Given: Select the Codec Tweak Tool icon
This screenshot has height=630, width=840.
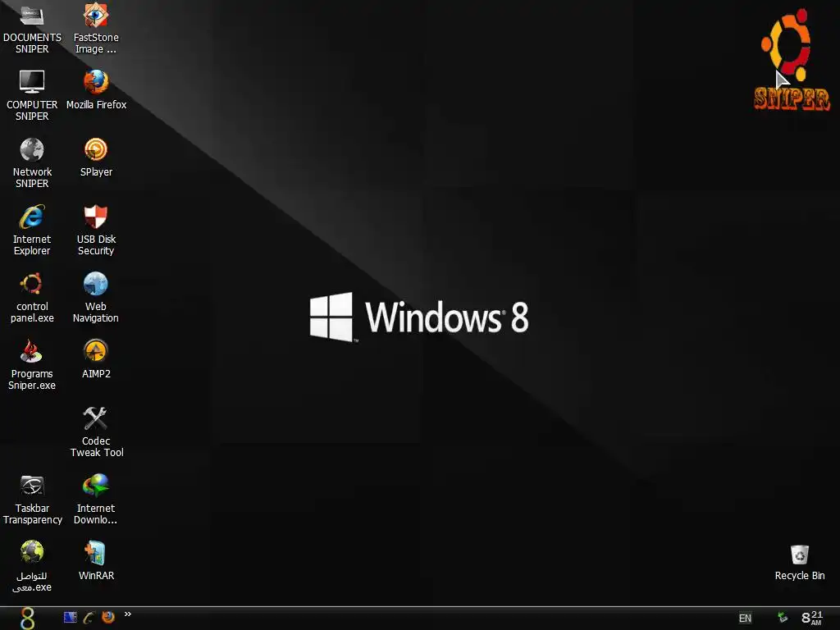Looking at the screenshot, I should pyautogui.click(x=96, y=431).
